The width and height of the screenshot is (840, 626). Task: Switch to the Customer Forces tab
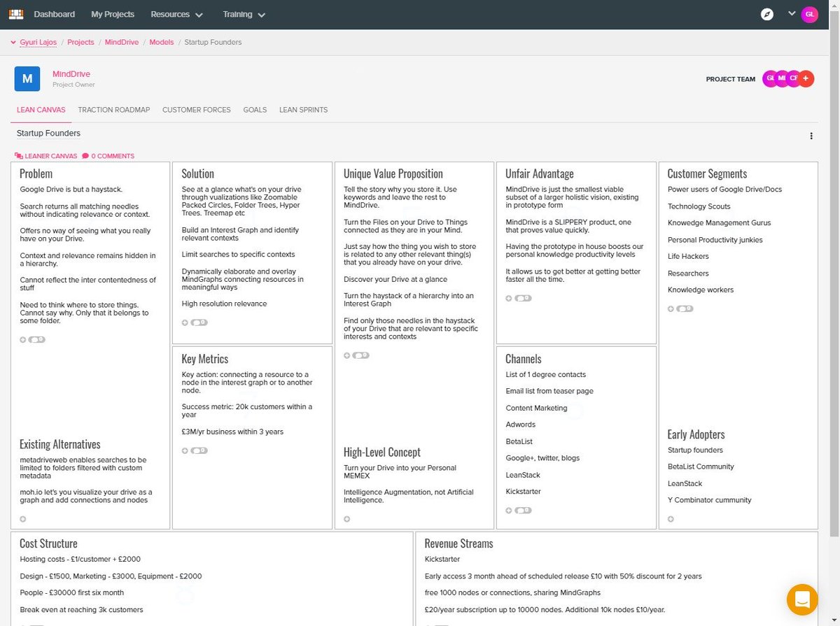pyautogui.click(x=197, y=110)
